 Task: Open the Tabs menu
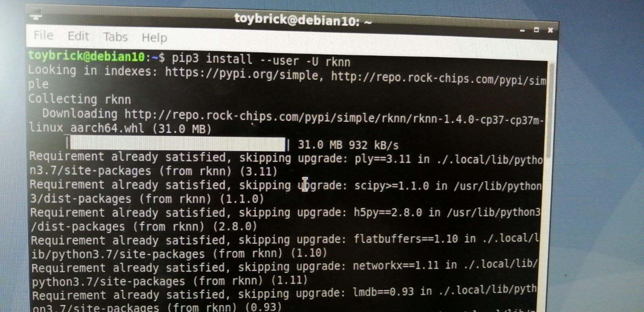(115, 37)
